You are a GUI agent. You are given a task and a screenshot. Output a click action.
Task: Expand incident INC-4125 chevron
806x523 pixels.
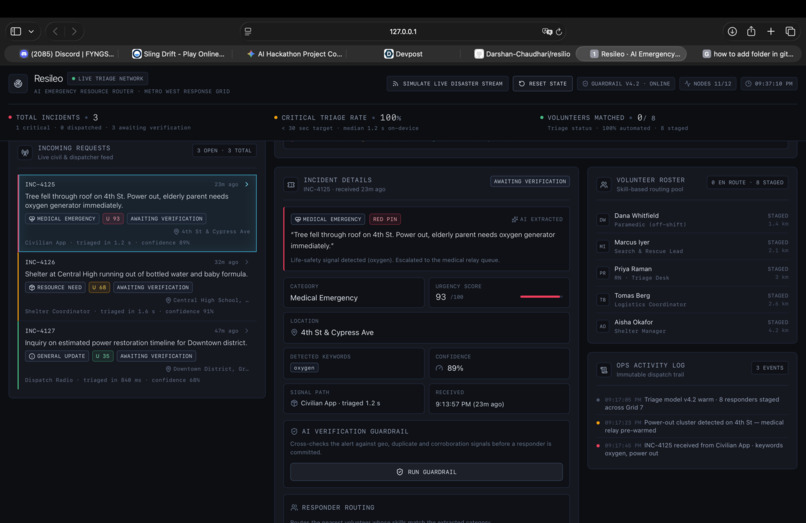click(247, 184)
